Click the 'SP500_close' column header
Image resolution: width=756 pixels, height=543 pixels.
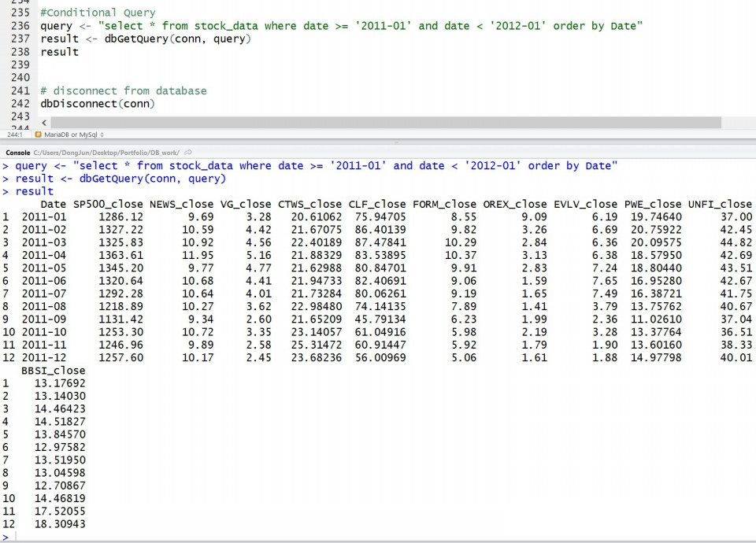108,205
